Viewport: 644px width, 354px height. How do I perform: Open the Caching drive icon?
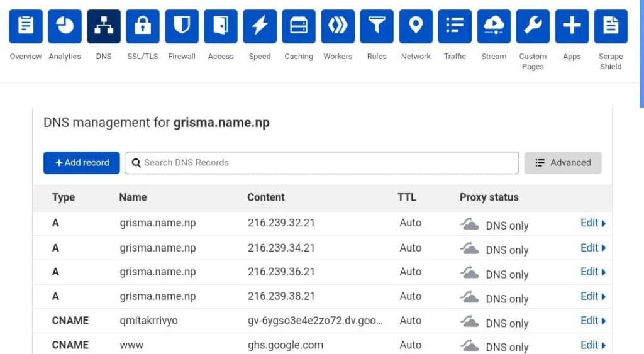[299, 26]
